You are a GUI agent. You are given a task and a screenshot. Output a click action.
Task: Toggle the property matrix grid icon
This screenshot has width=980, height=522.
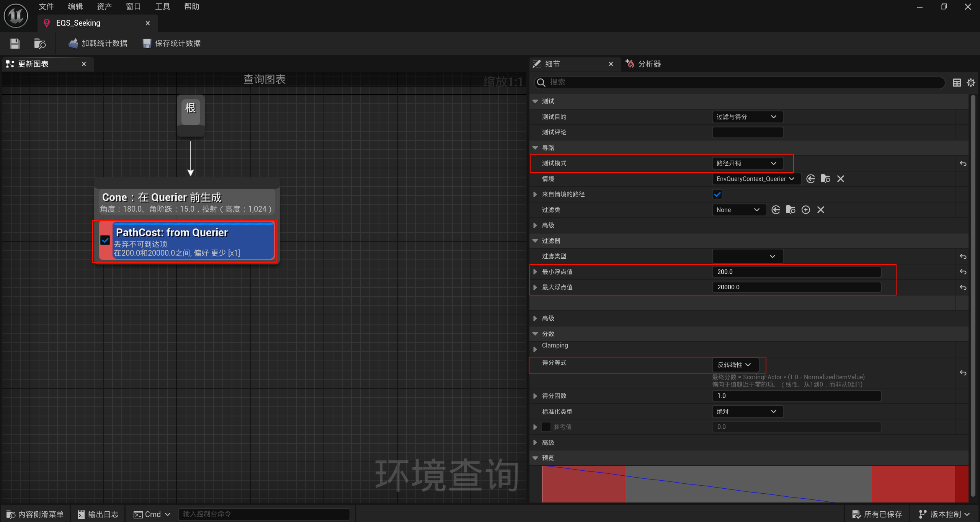pyautogui.click(x=957, y=82)
